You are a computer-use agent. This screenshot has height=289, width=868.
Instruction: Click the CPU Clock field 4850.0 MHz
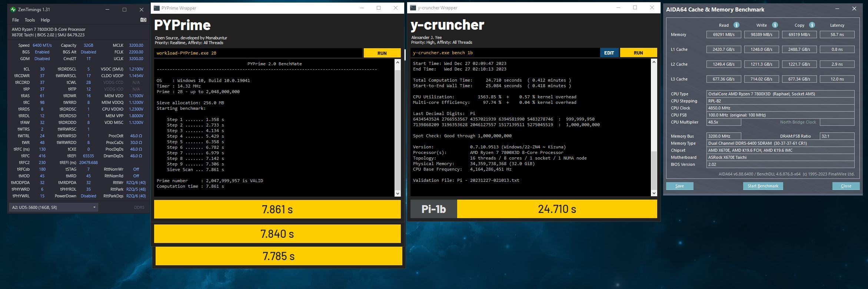(x=780, y=108)
